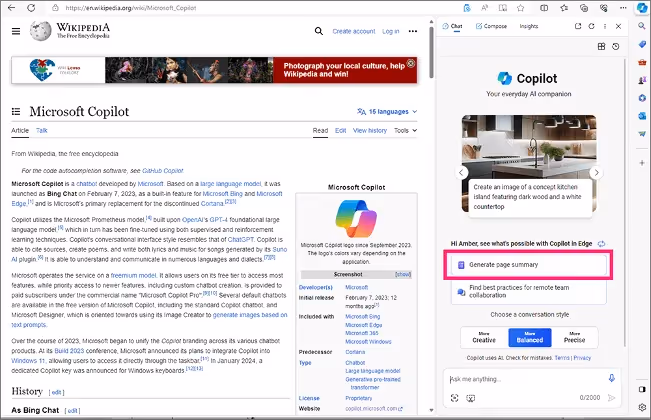Viewport: 651px width, 420px height.
Task: Expand the 15 languages dropdown
Action: 387,112
